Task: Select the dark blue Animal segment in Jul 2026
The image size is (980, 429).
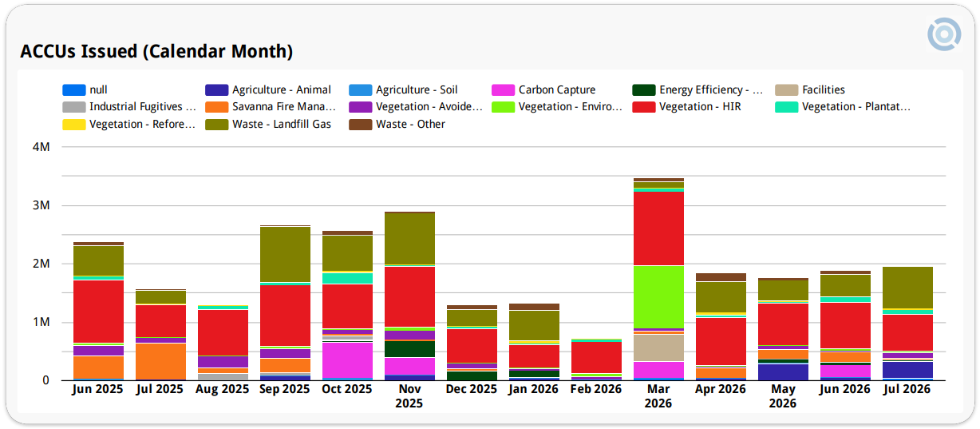Action: (x=907, y=370)
